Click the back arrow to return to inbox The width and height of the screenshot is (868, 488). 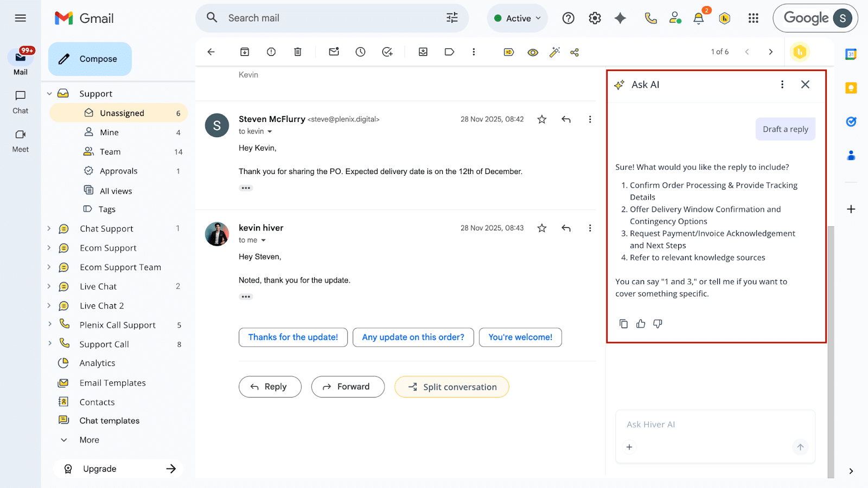(x=211, y=52)
